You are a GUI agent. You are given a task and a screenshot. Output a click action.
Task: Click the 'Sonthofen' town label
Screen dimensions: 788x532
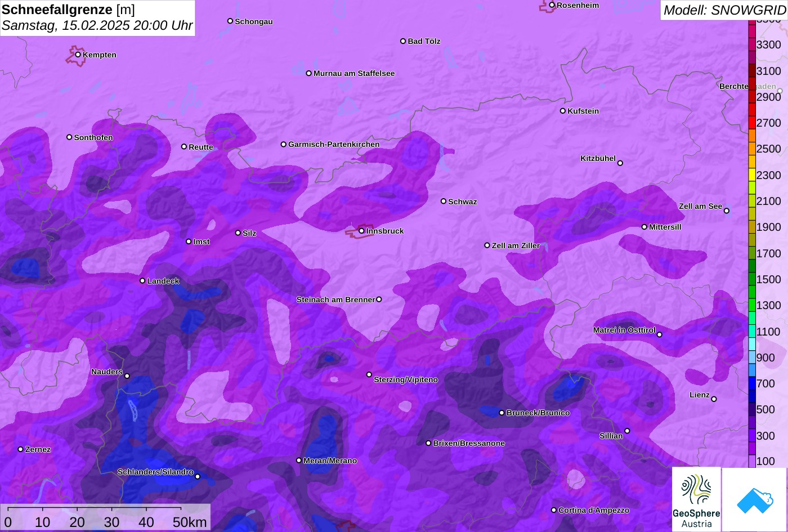click(93, 137)
